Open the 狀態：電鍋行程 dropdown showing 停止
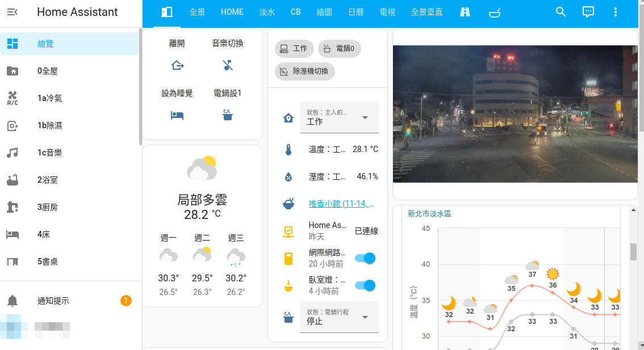Viewport: 644px width, 350px height. (x=339, y=317)
